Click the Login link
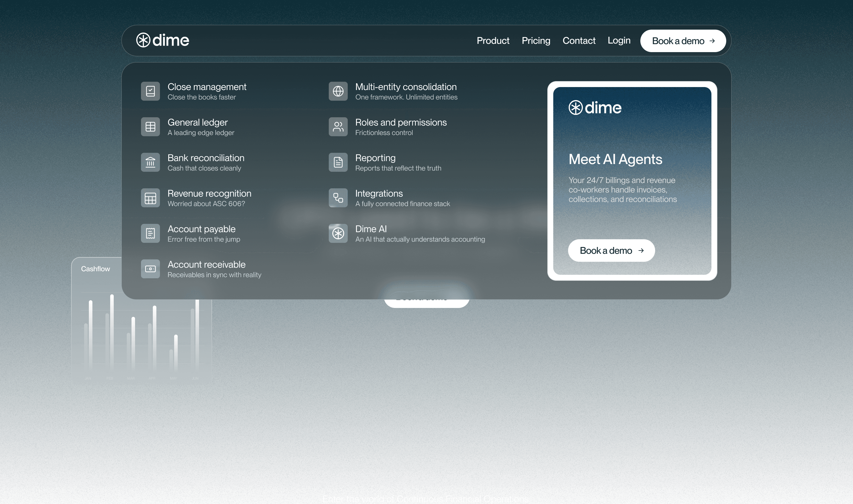Screen dimensions: 853x504 tap(619, 40)
